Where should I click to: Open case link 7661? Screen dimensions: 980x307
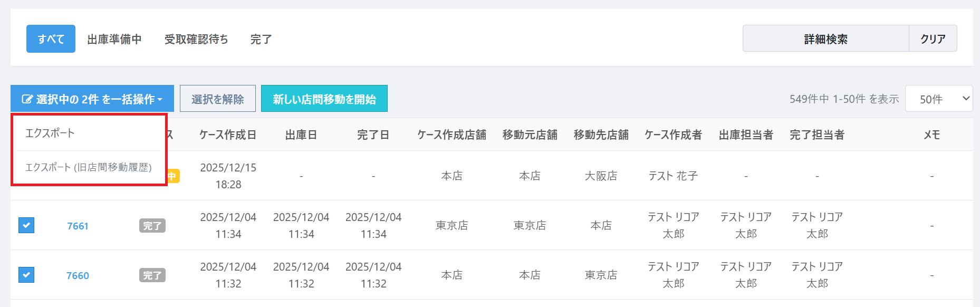(x=78, y=226)
